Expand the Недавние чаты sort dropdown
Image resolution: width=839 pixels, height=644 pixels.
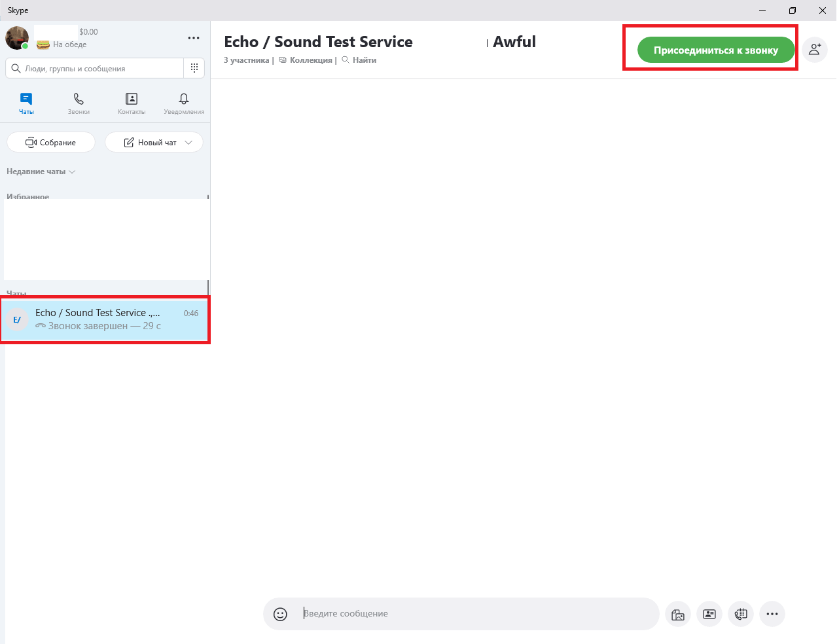(41, 171)
